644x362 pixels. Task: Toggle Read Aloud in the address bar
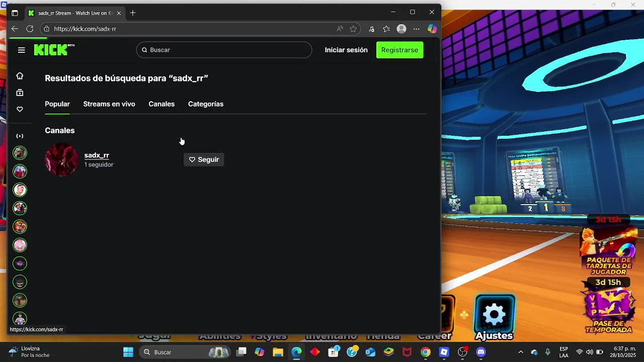point(340,29)
